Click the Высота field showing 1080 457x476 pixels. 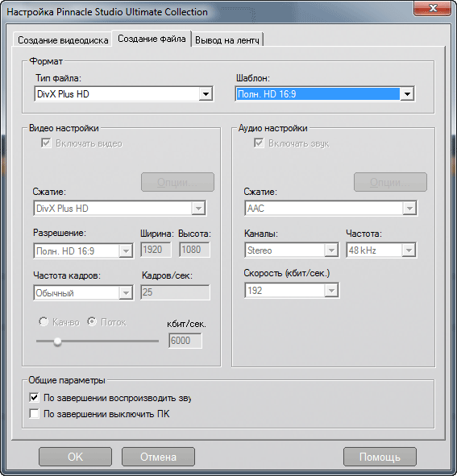click(x=194, y=250)
